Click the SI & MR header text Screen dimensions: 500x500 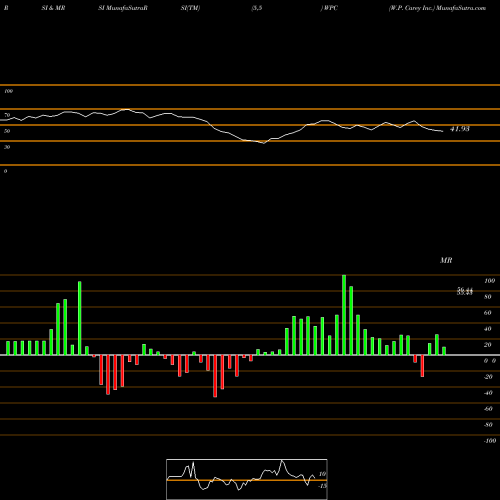pos(53,8)
